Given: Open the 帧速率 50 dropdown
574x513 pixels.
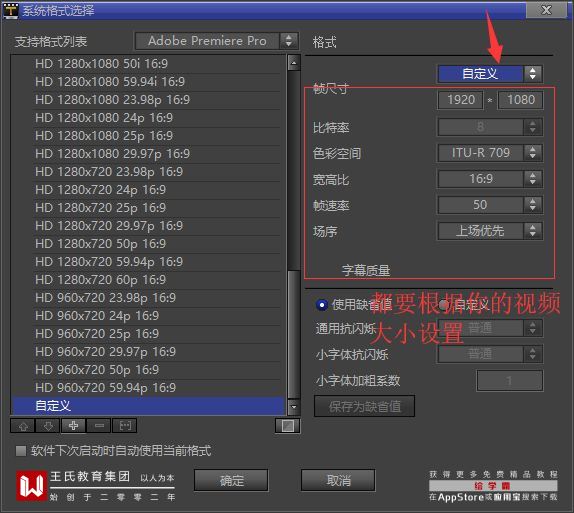Looking at the screenshot, I should 489,205.
